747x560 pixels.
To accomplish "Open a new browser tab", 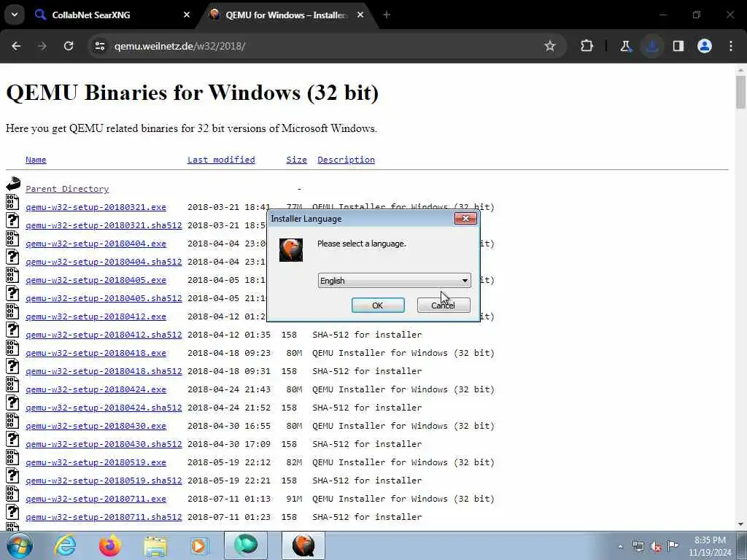I will (x=387, y=15).
